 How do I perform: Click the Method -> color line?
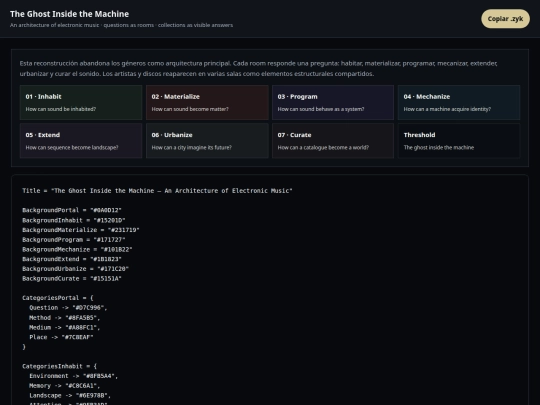point(65,318)
